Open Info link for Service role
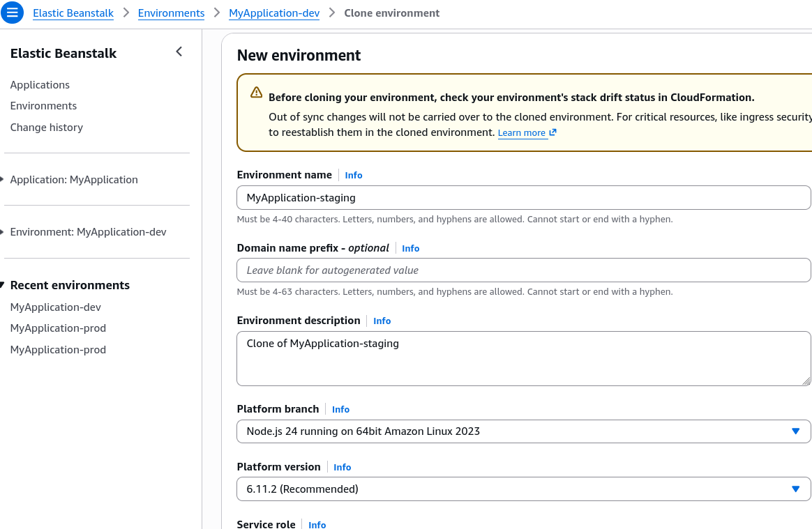The image size is (812, 529). [317, 524]
